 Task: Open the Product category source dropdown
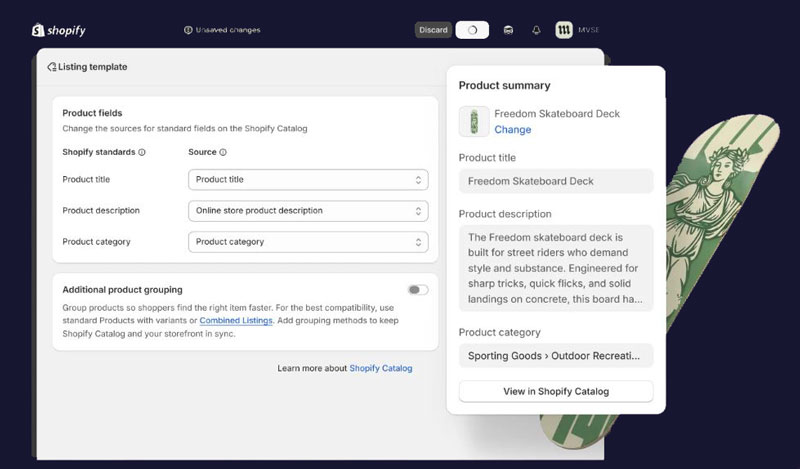(308, 242)
